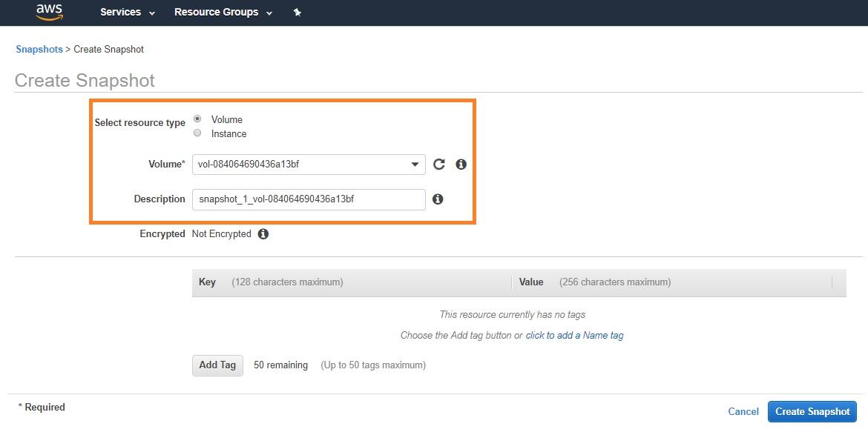Open the Resource Groups menu
This screenshot has width=868, height=435.
tap(223, 13)
